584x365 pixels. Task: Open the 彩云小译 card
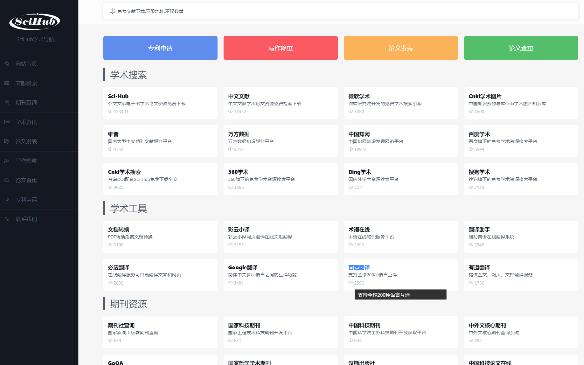click(x=280, y=237)
